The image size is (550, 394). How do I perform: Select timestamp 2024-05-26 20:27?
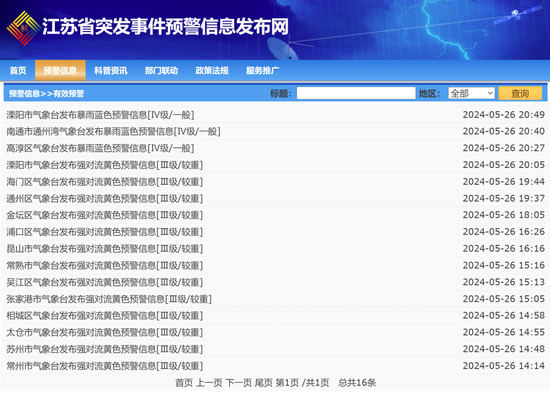504,148
